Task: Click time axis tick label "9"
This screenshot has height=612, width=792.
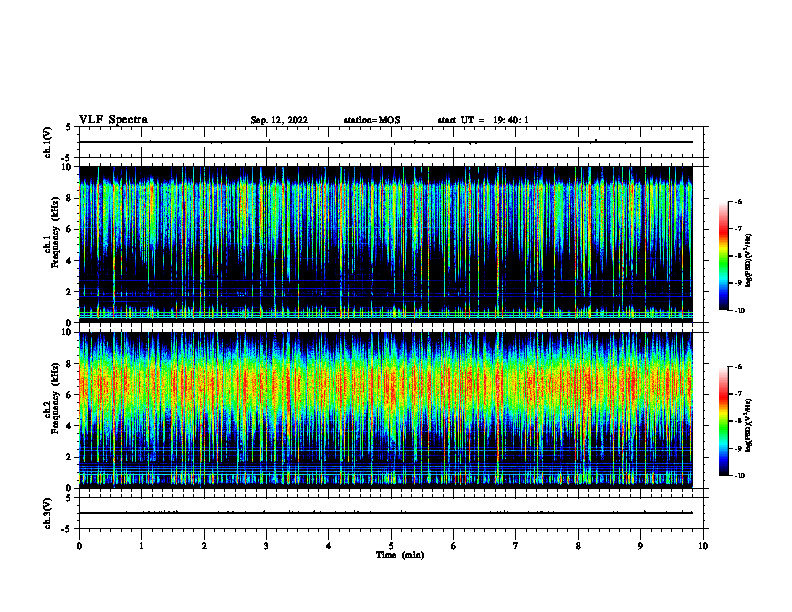Action: (x=640, y=546)
